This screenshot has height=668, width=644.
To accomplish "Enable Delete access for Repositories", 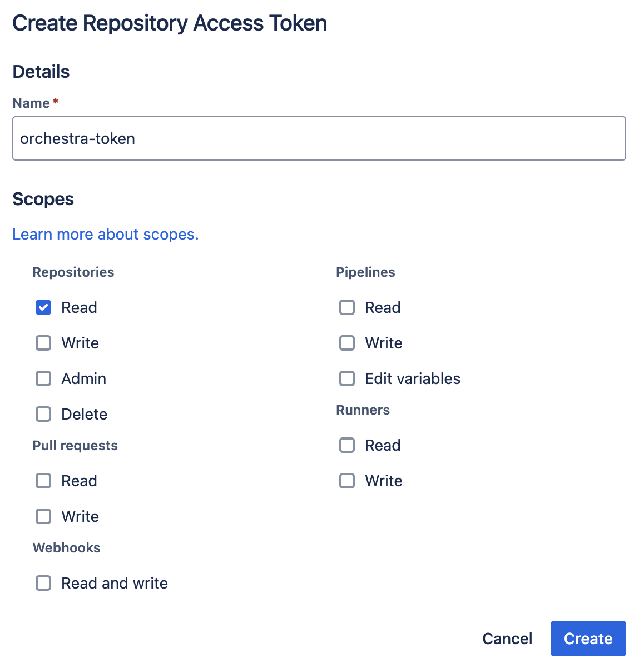I will 43,414.
